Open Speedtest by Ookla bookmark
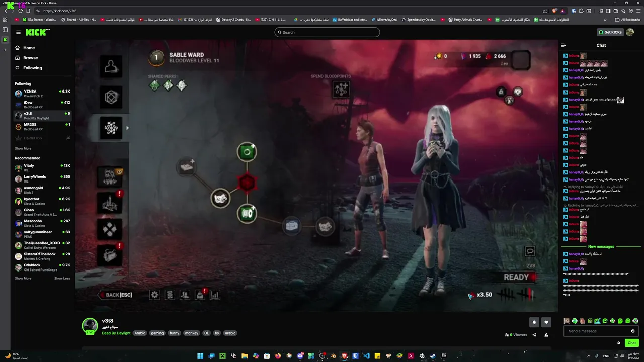Screen dimensions: 644x362 click(419, 20)
